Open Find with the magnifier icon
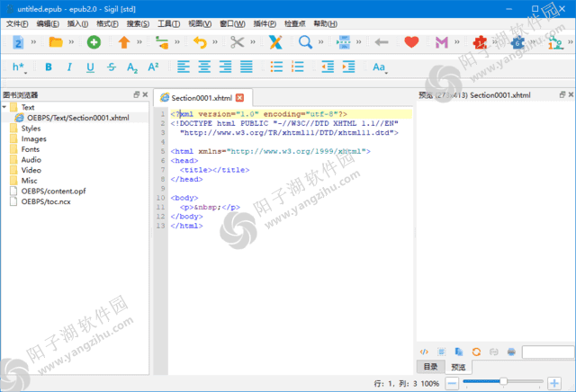 (x=305, y=42)
